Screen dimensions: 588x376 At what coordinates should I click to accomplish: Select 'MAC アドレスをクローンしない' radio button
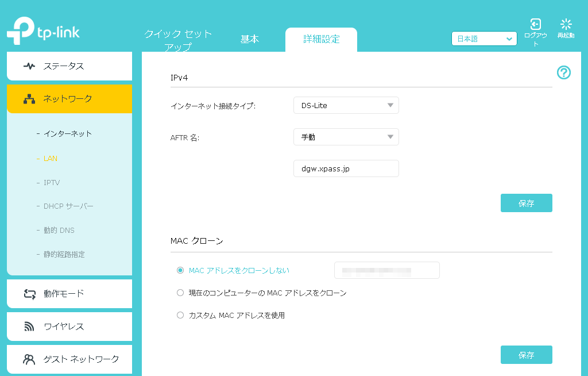coord(180,270)
